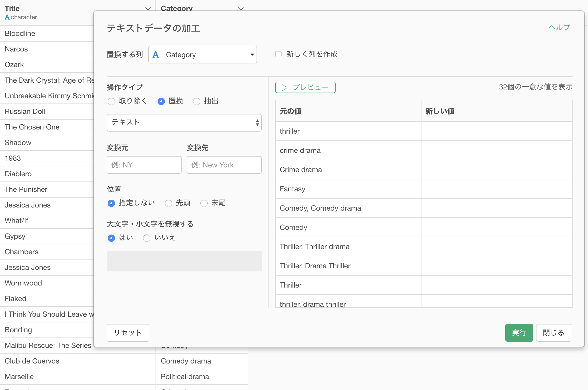The height and width of the screenshot is (390, 588).
Task: Click the What/If title cell
Action: click(47, 221)
